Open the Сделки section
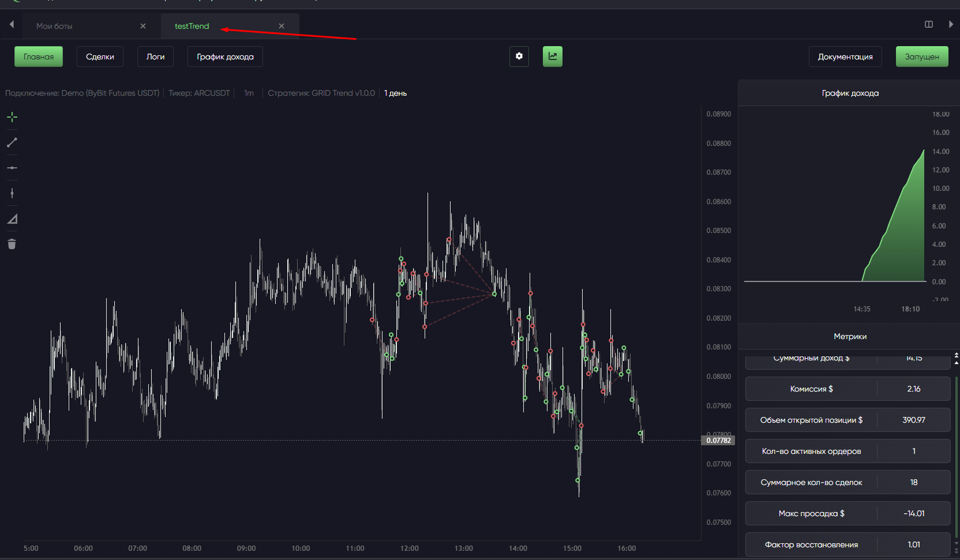 tap(100, 57)
